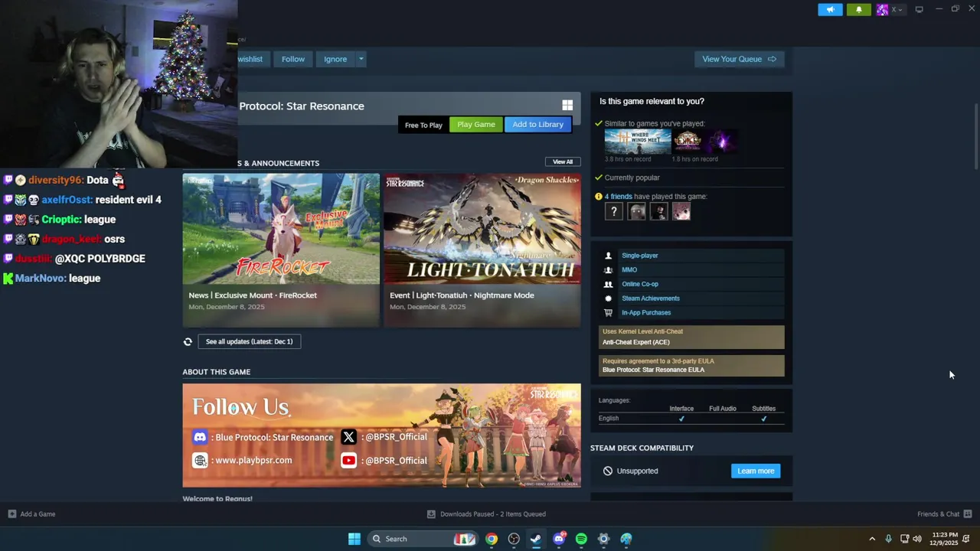Open Steam notifications bell

[x=858, y=10]
